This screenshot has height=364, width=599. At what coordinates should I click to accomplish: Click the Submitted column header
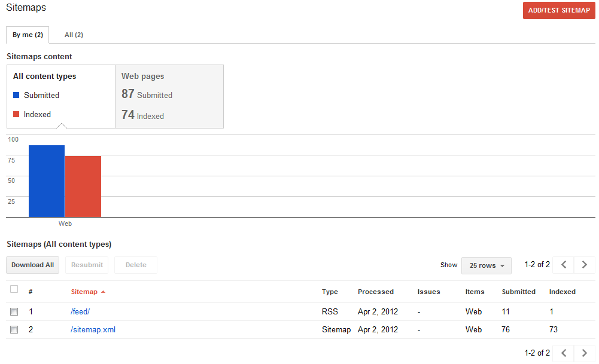coord(518,292)
